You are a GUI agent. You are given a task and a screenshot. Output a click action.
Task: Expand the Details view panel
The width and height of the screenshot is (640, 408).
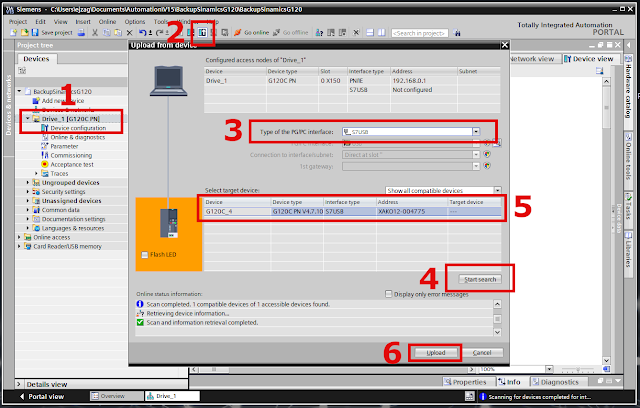pyautogui.click(x=19, y=384)
